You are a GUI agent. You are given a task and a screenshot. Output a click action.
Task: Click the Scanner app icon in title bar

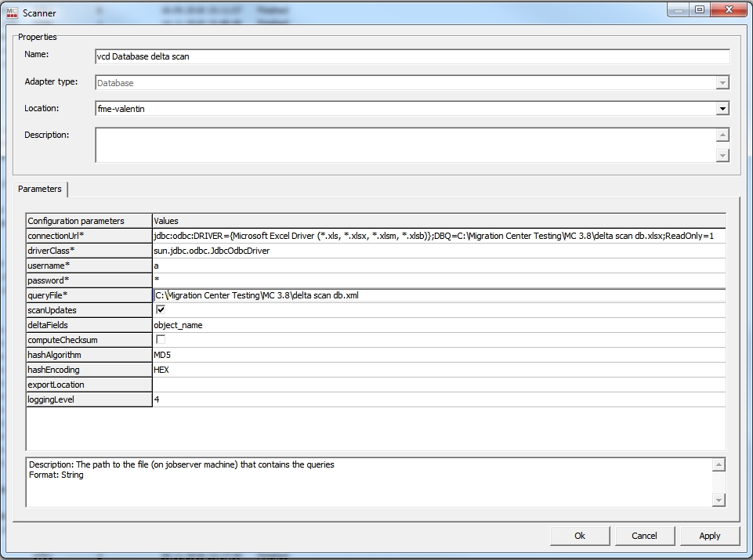13,13
